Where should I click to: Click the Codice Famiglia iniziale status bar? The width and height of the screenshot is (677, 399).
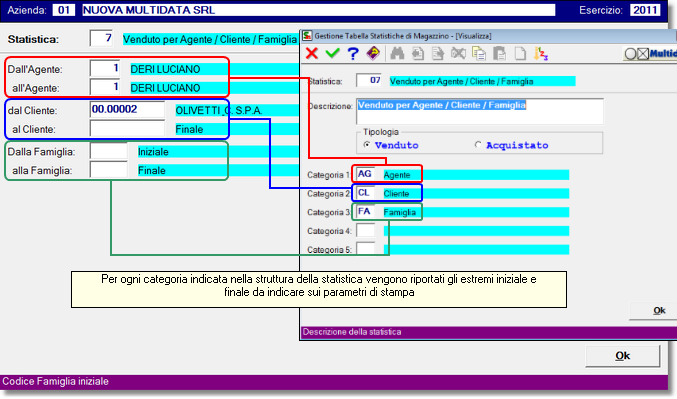tap(334, 381)
